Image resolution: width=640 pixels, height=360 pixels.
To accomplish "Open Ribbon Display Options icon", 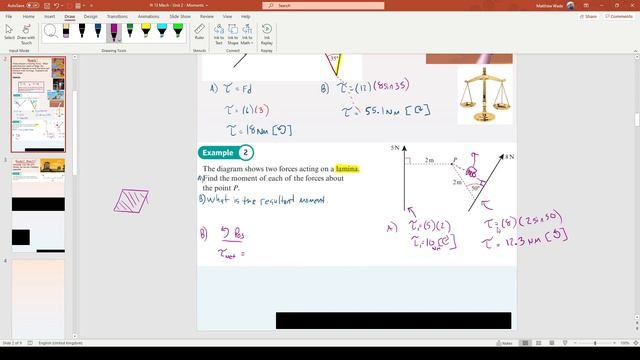I will coord(587,6).
